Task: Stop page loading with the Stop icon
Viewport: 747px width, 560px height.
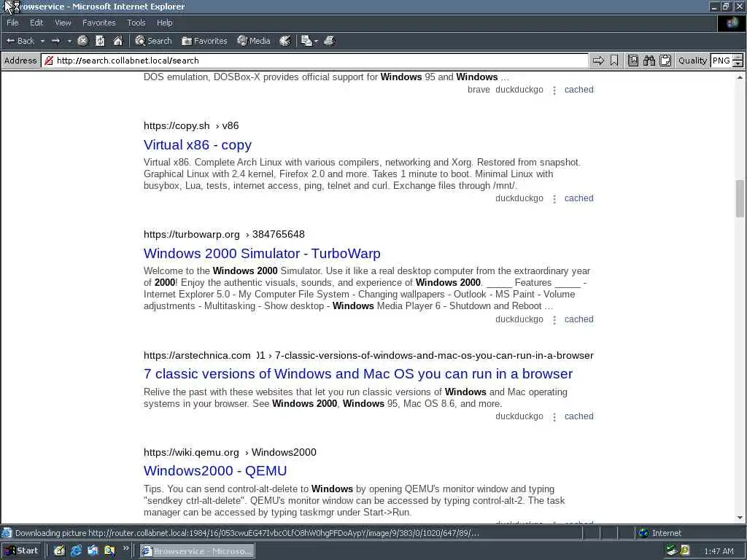Action: point(82,41)
